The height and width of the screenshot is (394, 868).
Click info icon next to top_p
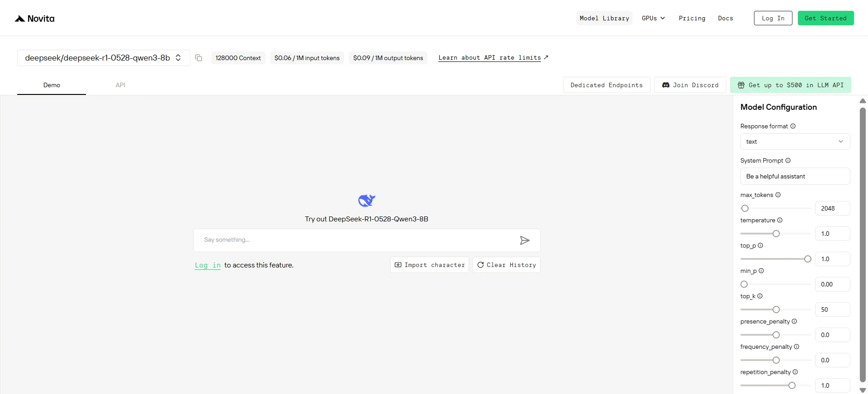coord(760,245)
